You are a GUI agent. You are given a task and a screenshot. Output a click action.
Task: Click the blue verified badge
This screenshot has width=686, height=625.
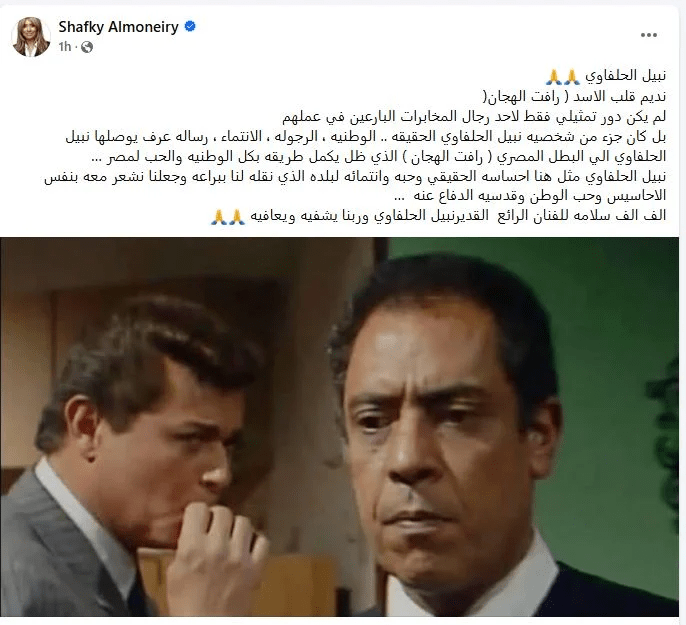click(x=190, y=27)
